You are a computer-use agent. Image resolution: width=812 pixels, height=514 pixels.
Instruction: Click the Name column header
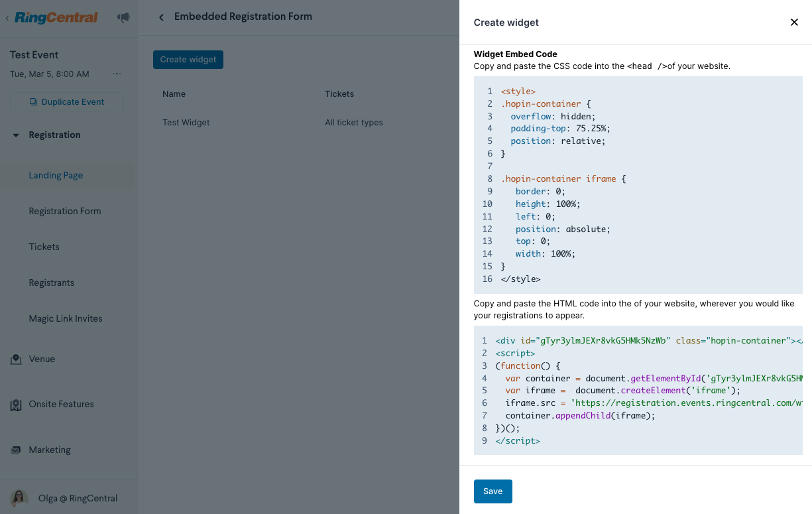point(174,94)
